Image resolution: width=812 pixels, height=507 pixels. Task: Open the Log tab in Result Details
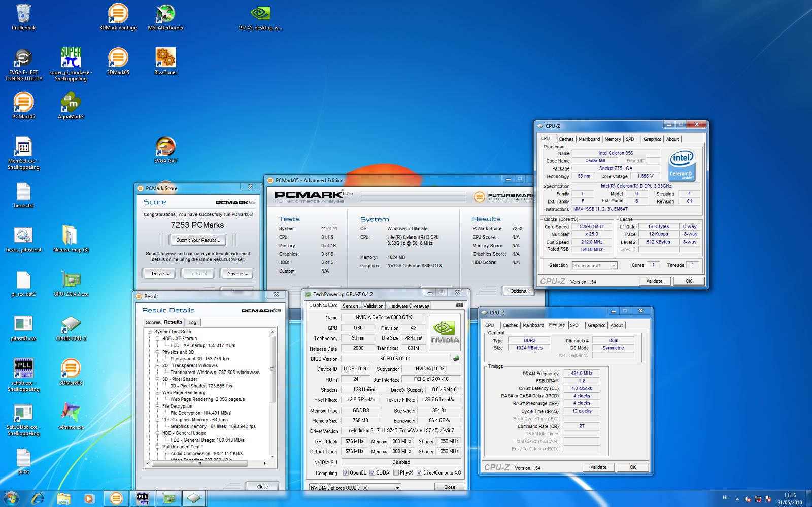click(x=192, y=323)
